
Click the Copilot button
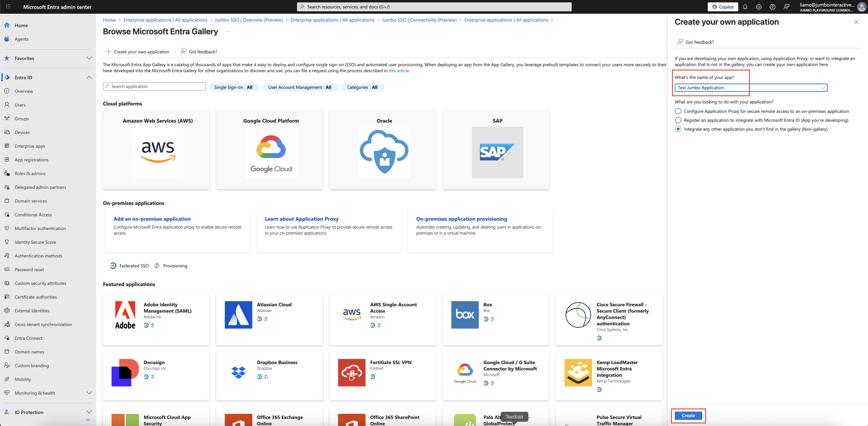pos(723,7)
